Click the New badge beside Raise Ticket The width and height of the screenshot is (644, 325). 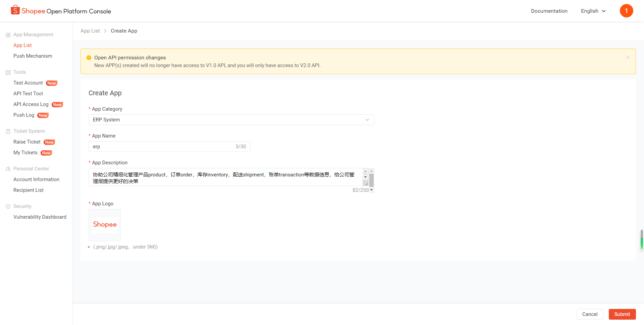point(49,142)
